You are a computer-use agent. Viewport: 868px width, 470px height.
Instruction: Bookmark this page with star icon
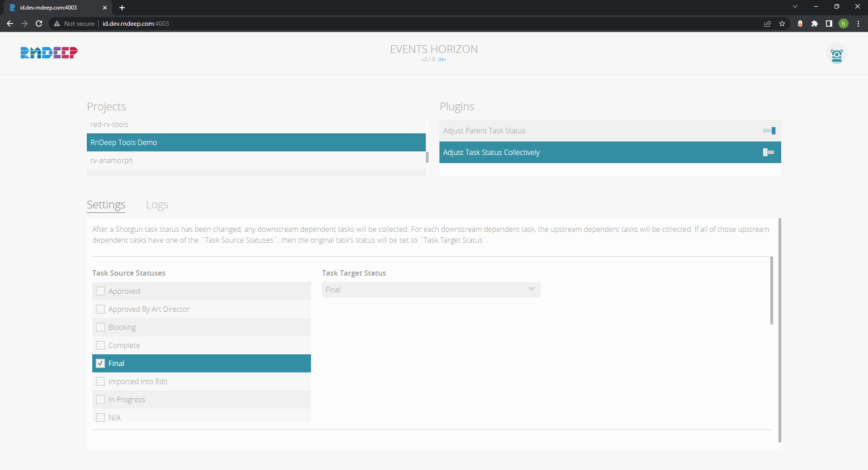point(782,23)
